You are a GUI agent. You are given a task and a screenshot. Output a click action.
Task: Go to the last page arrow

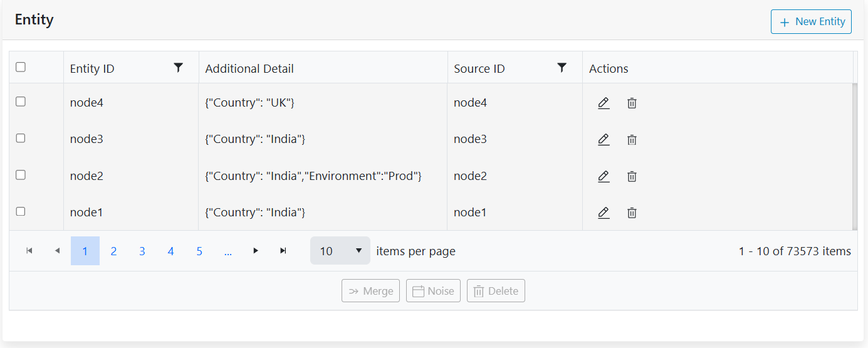coord(283,251)
